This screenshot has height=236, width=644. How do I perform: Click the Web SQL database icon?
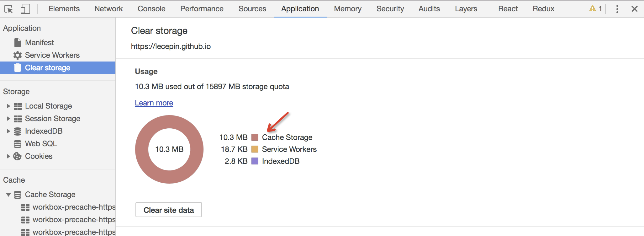tap(18, 144)
